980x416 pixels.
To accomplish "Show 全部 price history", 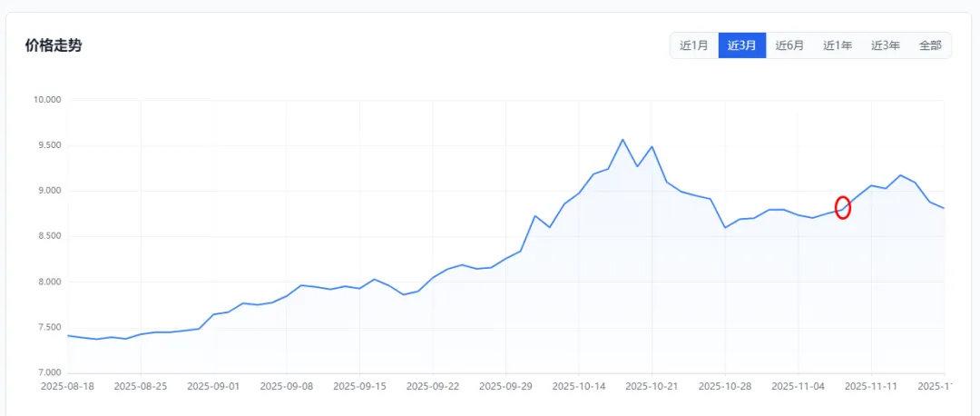I will pyautogui.click(x=930, y=45).
